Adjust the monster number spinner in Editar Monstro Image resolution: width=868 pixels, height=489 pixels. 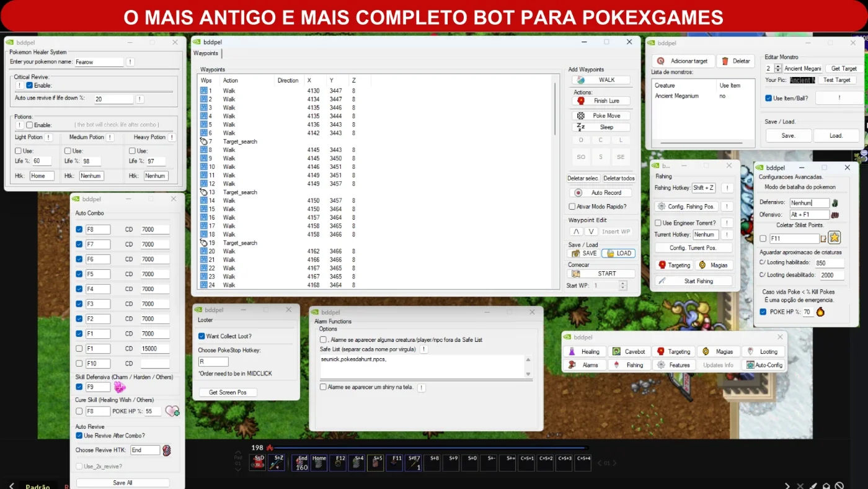(x=778, y=68)
